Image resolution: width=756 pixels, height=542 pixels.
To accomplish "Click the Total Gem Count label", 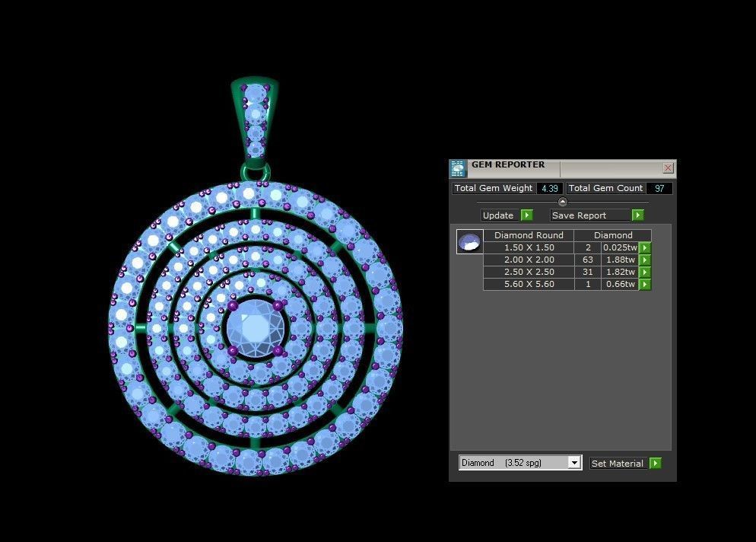I will 605,188.
